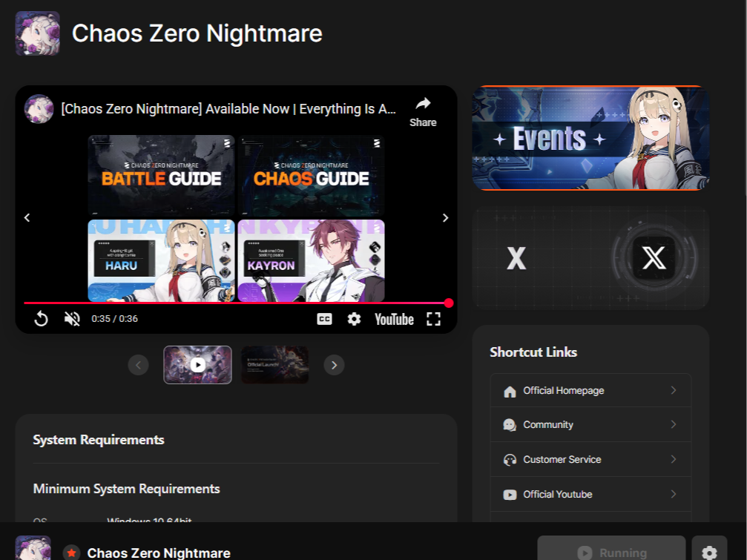Click the bottom bar game thumbnail icon
The height and width of the screenshot is (560, 747).
(x=33, y=547)
